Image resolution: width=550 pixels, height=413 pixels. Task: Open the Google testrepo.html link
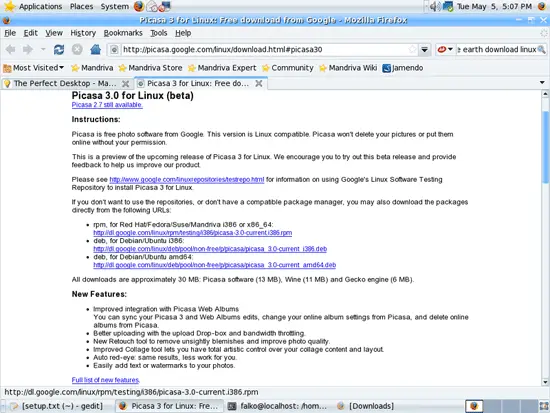coord(187,180)
